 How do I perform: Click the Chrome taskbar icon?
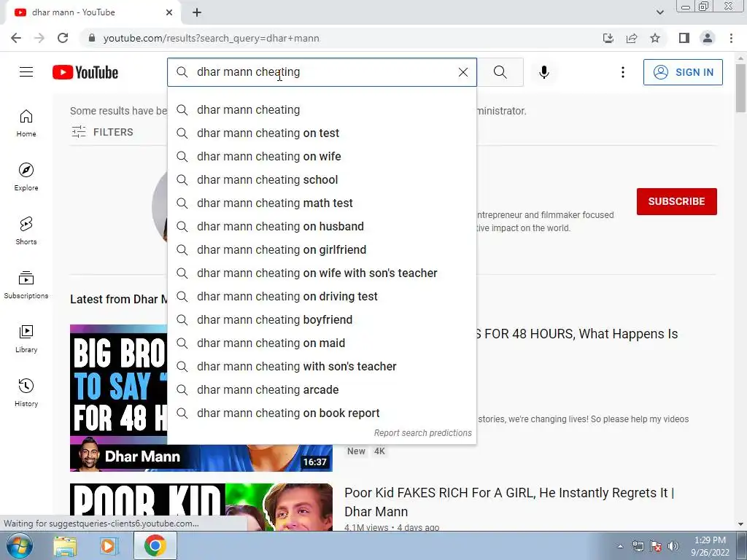(x=155, y=545)
